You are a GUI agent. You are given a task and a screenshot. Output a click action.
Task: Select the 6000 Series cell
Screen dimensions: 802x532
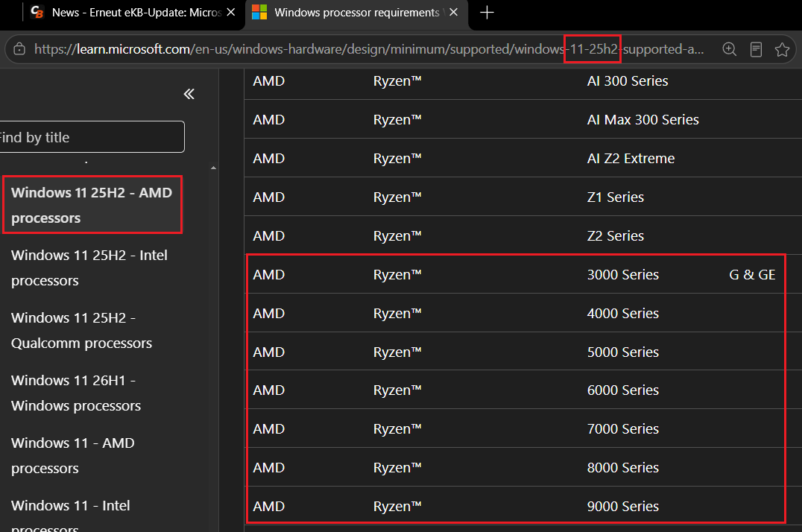point(623,390)
